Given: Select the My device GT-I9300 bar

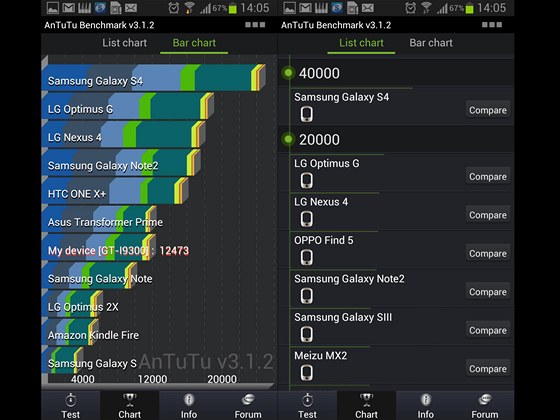Looking at the screenshot, I should click(x=99, y=247).
